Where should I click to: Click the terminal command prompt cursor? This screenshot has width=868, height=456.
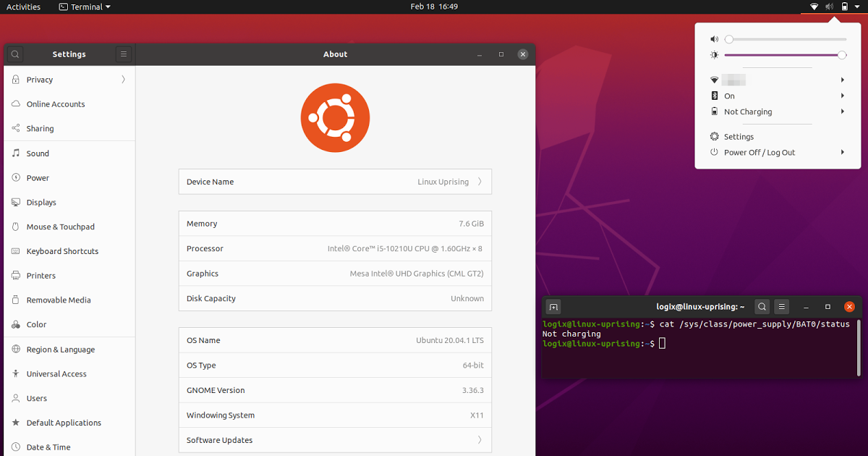[x=662, y=344]
